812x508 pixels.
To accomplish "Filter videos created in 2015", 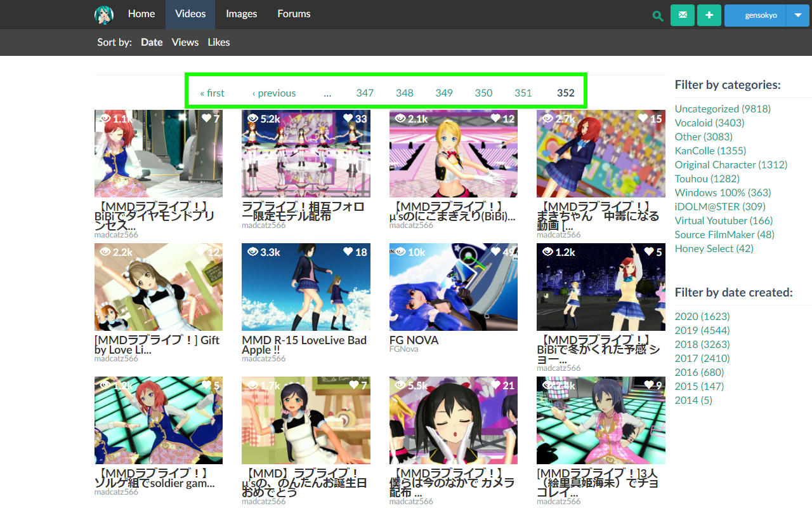I will point(700,387).
